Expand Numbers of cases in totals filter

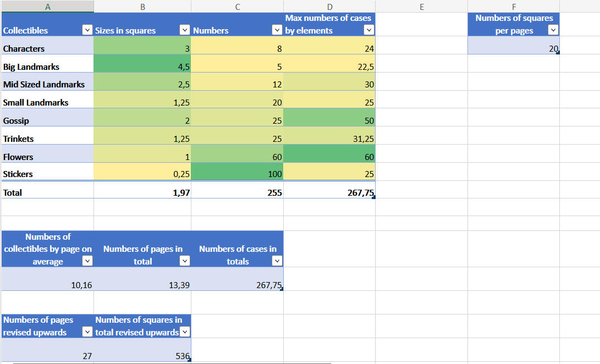coord(277,261)
